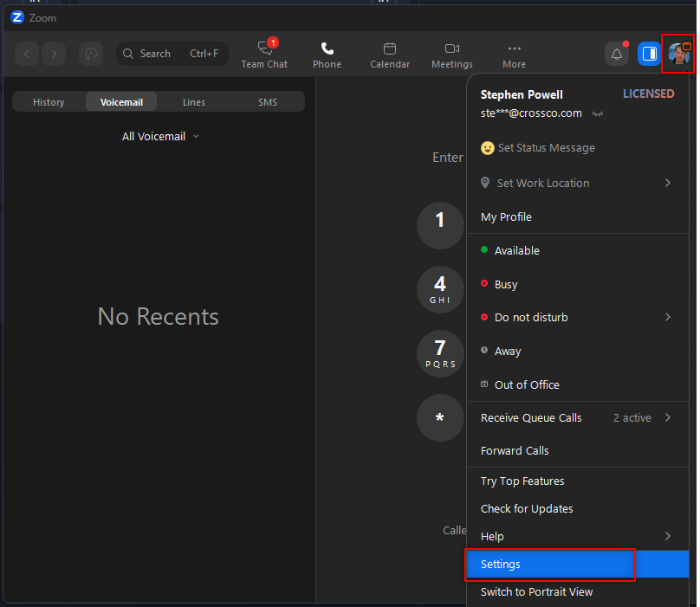Viewport: 700px width, 607px height.
Task: Expand the All Voicemail dropdown
Action: coord(160,137)
